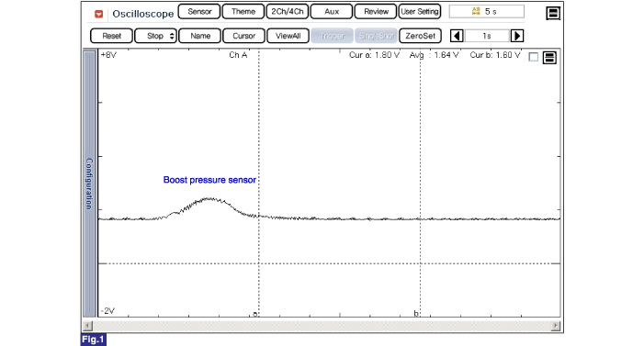Image resolution: width=644 pixels, height=346 pixels.
Task: Open the graph panel menu icon
Action: (549, 58)
